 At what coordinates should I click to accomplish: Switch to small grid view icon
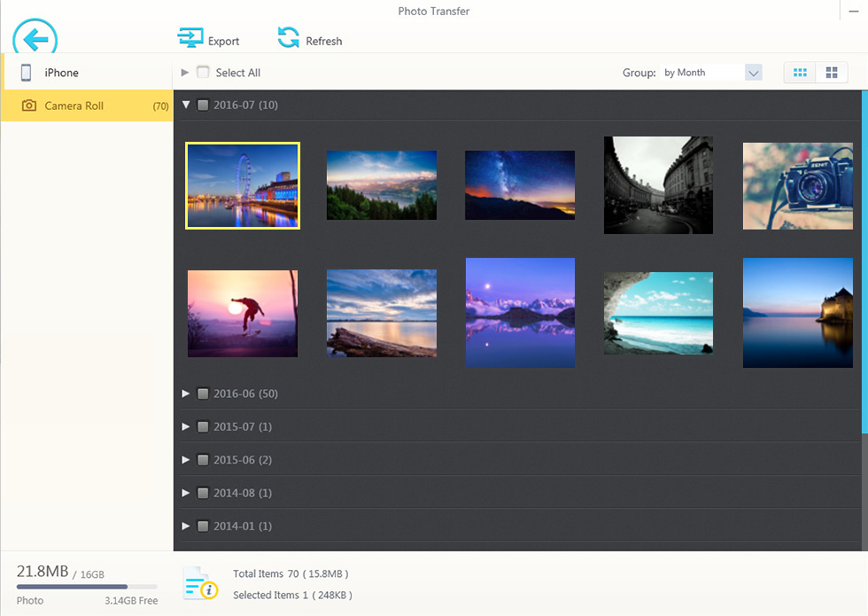coord(800,73)
